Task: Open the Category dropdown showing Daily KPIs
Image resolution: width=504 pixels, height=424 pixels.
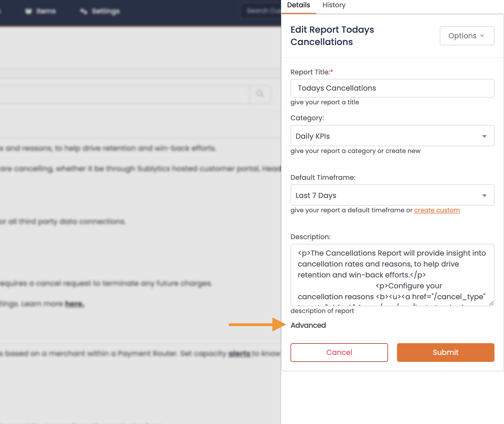Action: 392,136
